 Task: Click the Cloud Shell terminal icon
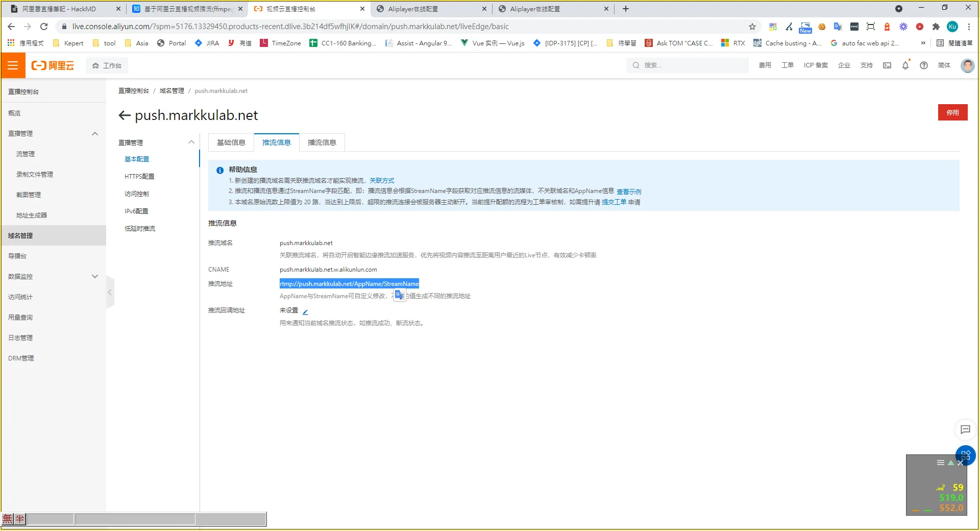(887, 65)
